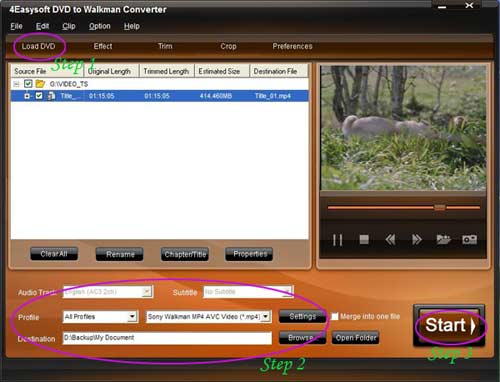
Task: Open Preferences from toolbar
Action: [x=292, y=46]
